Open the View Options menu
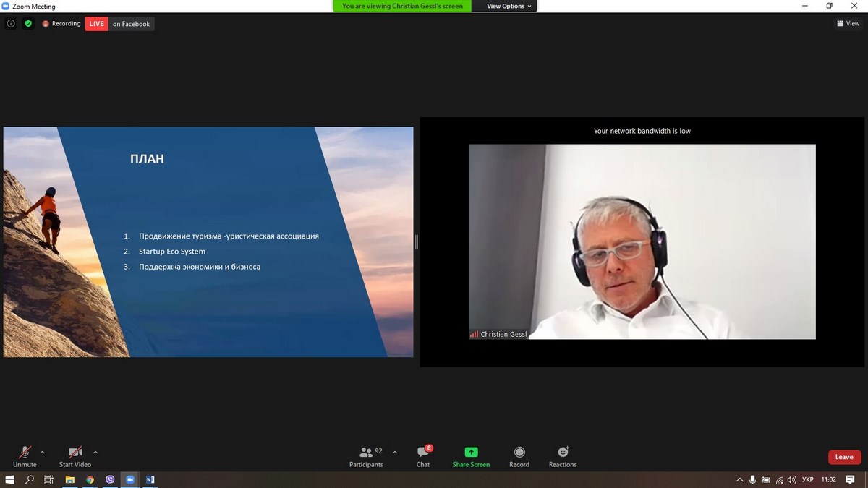868x488 pixels. 509,6
